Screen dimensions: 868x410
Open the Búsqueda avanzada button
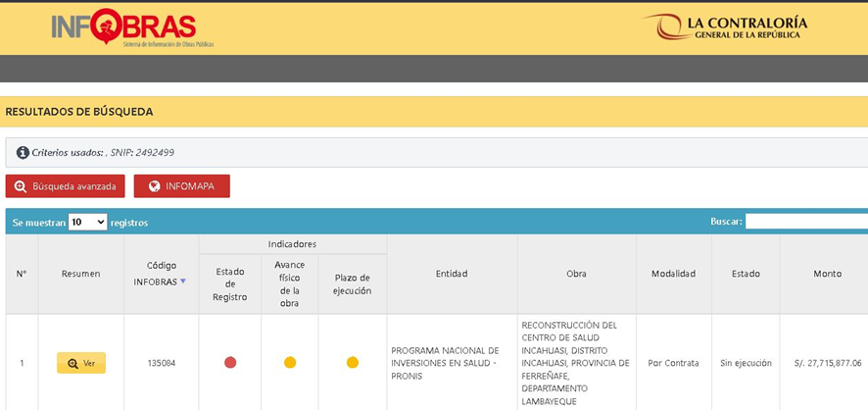pos(66,186)
